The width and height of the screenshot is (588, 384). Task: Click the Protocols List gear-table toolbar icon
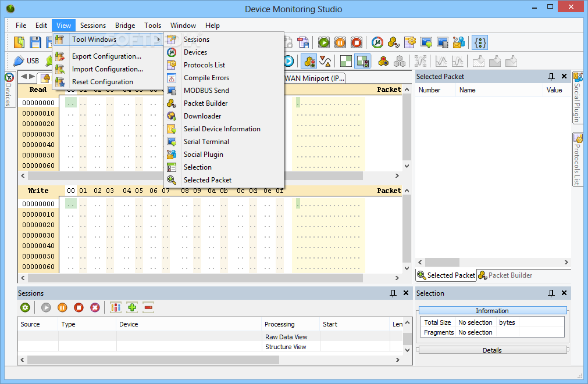[410, 42]
